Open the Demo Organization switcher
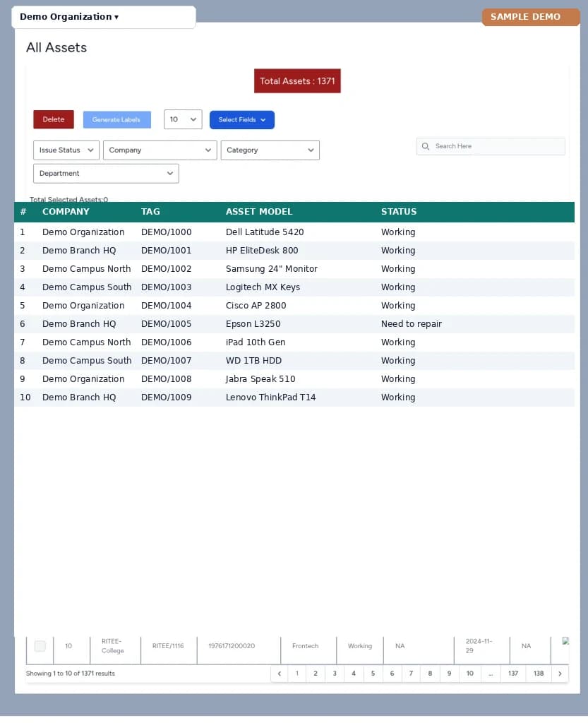This screenshot has height=723, width=588. (x=104, y=17)
